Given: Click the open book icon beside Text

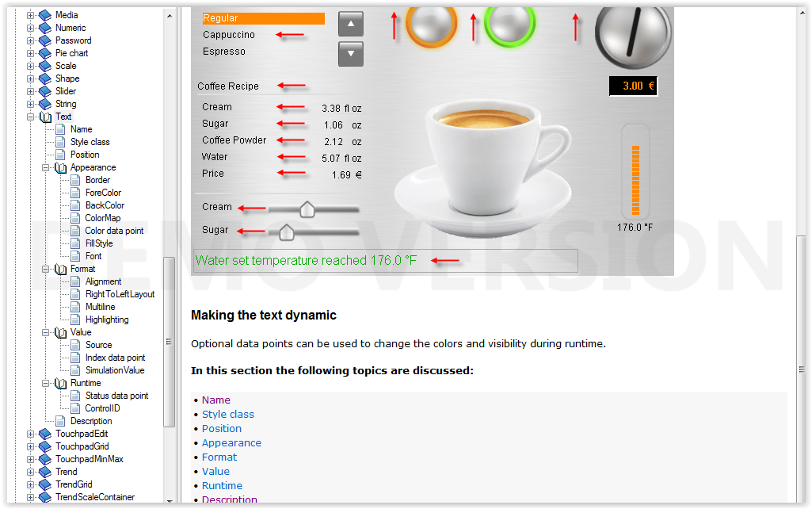Looking at the screenshot, I should coord(45,117).
